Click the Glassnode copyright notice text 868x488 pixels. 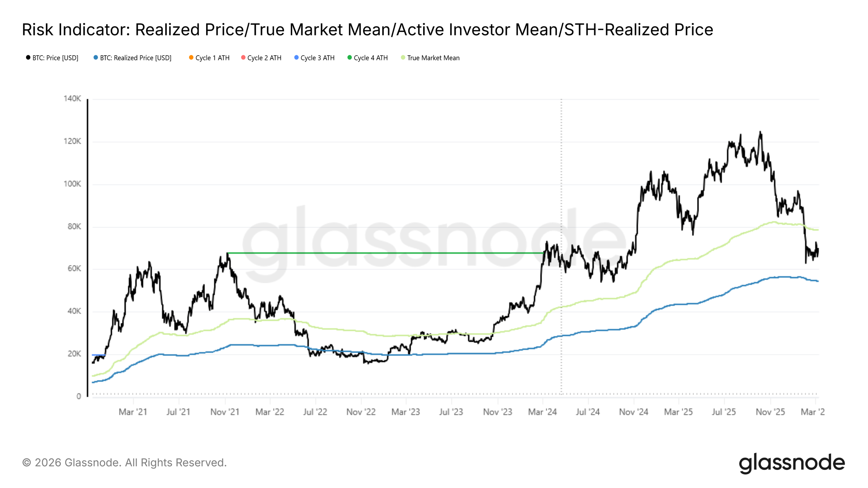point(124,463)
